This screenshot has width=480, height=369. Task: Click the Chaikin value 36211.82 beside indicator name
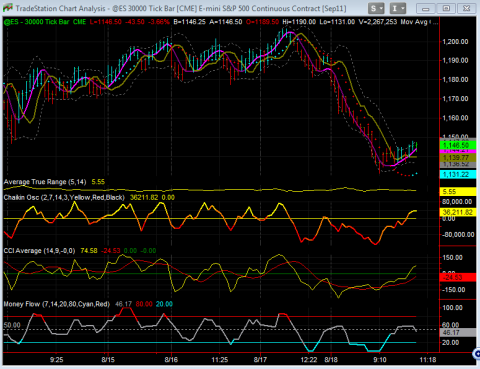coord(144,197)
